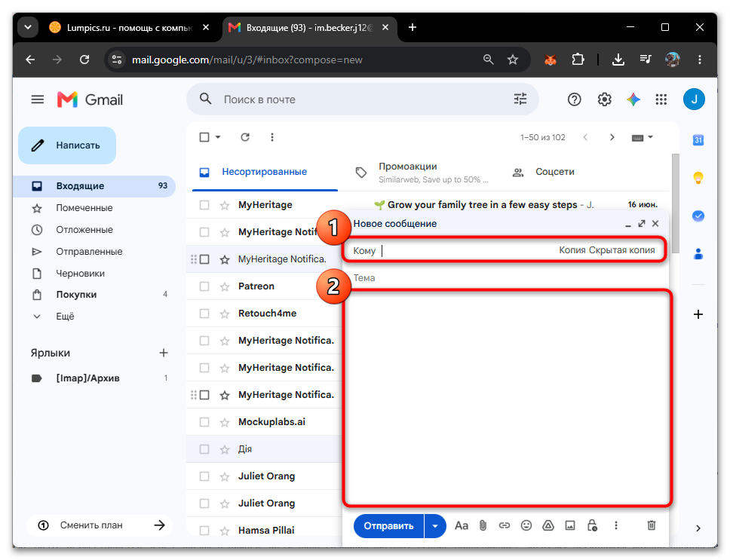
Task: Expand the select-all checkbox dropdown arrow
Action: (x=218, y=137)
